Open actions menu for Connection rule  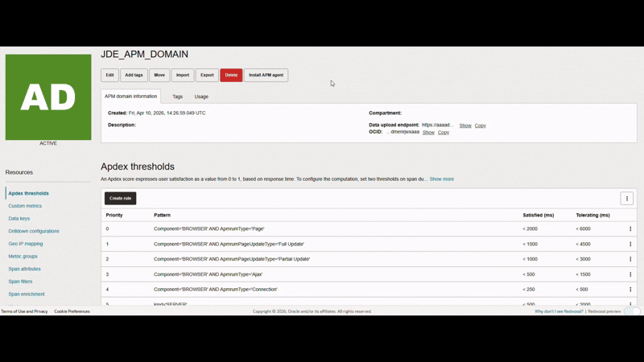[630, 290]
